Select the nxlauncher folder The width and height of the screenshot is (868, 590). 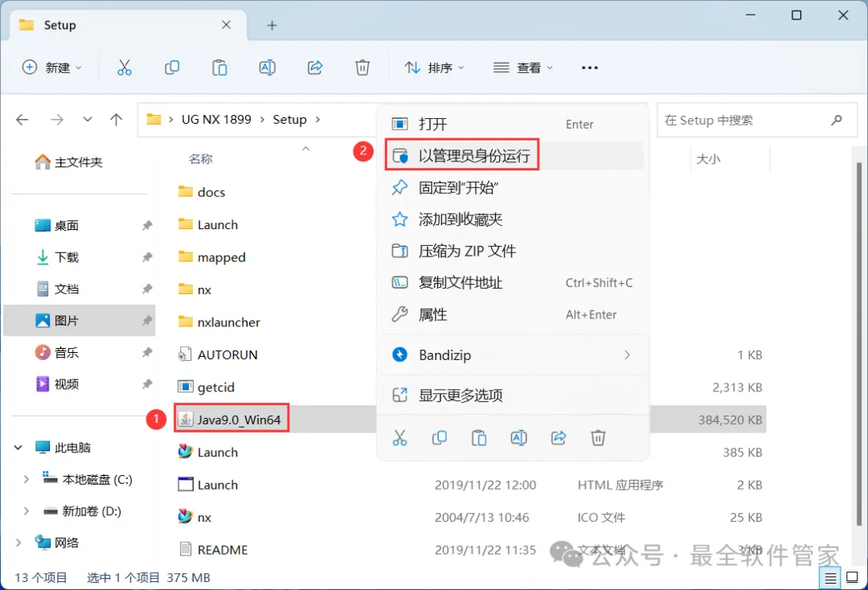(219, 322)
